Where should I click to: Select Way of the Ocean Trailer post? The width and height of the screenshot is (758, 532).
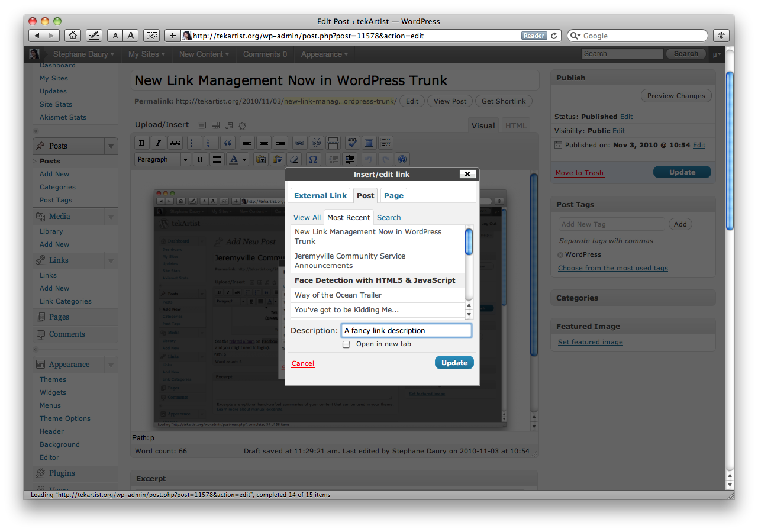point(338,295)
